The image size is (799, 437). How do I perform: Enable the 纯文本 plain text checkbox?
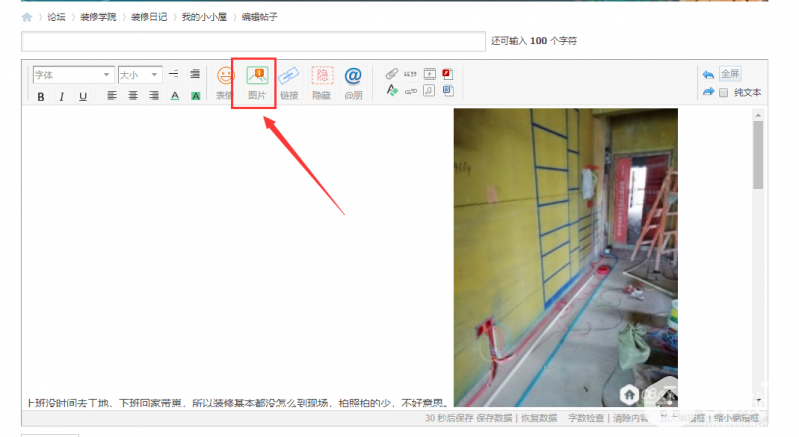(724, 93)
